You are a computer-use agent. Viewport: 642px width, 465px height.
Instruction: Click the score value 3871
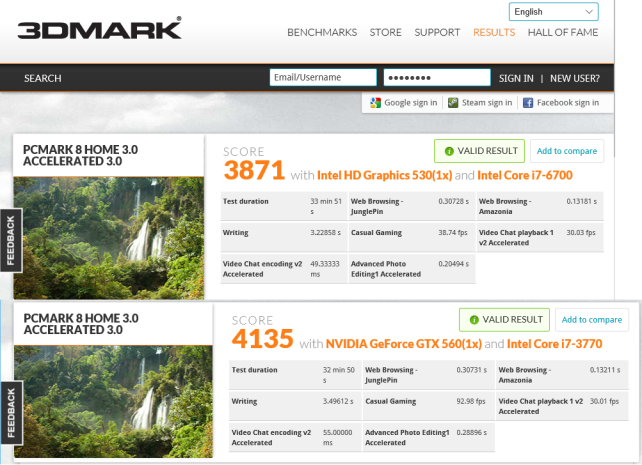point(254,170)
